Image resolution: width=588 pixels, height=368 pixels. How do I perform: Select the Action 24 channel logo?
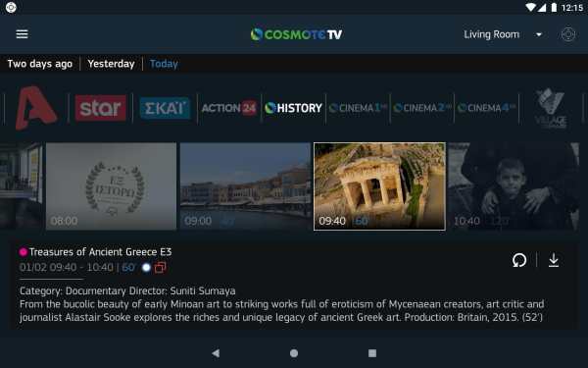coord(229,108)
